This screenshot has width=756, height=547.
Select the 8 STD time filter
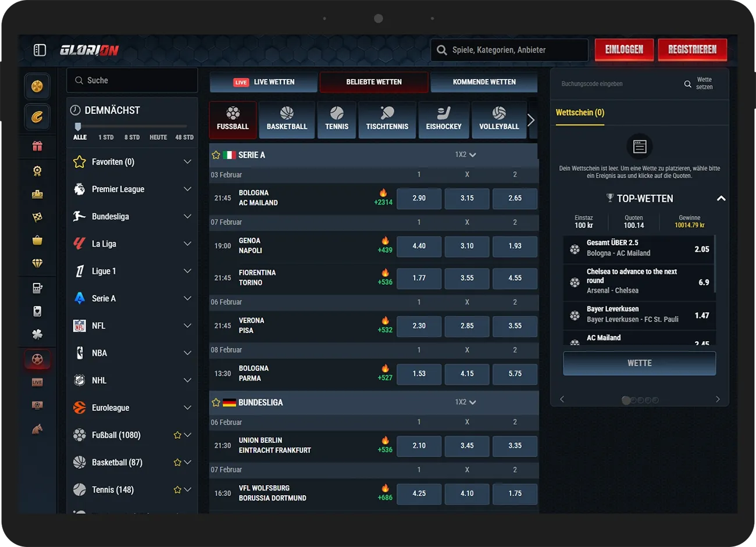coord(132,137)
